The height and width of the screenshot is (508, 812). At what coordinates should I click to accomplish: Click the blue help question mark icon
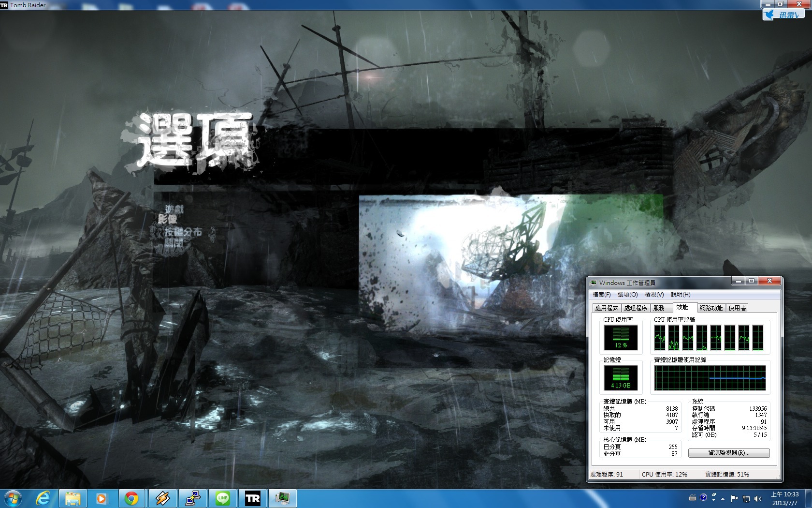[x=703, y=497]
